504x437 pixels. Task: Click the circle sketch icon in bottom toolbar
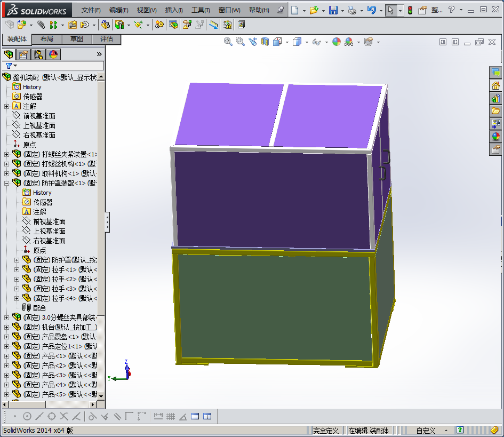(27, 416)
